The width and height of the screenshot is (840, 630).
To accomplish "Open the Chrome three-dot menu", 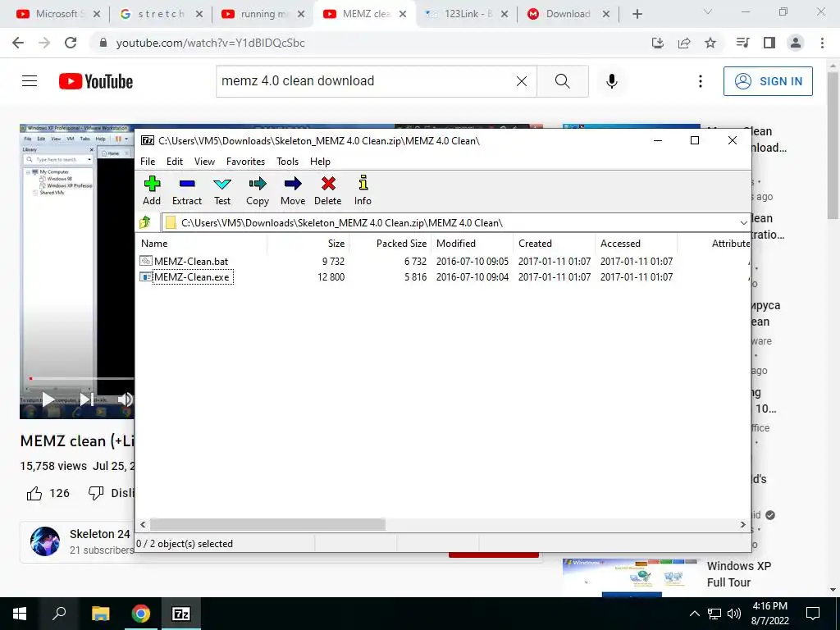I will tap(822, 43).
